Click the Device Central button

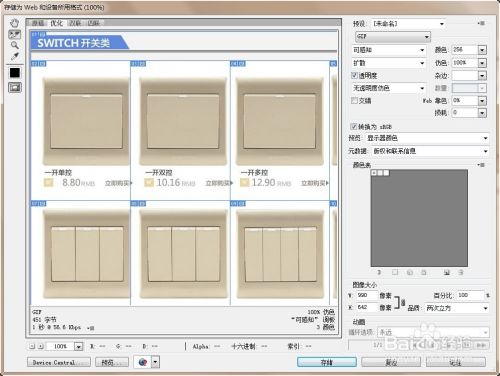click(x=59, y=362)
